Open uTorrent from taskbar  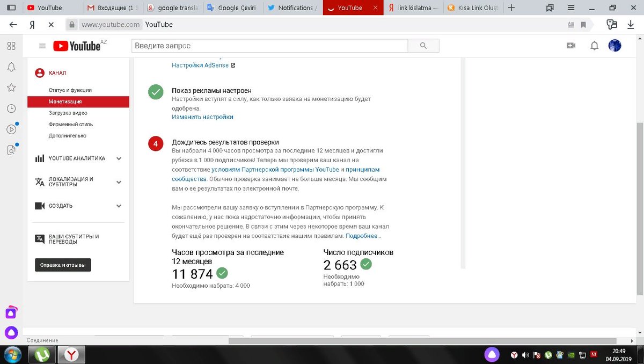[42, 354]
